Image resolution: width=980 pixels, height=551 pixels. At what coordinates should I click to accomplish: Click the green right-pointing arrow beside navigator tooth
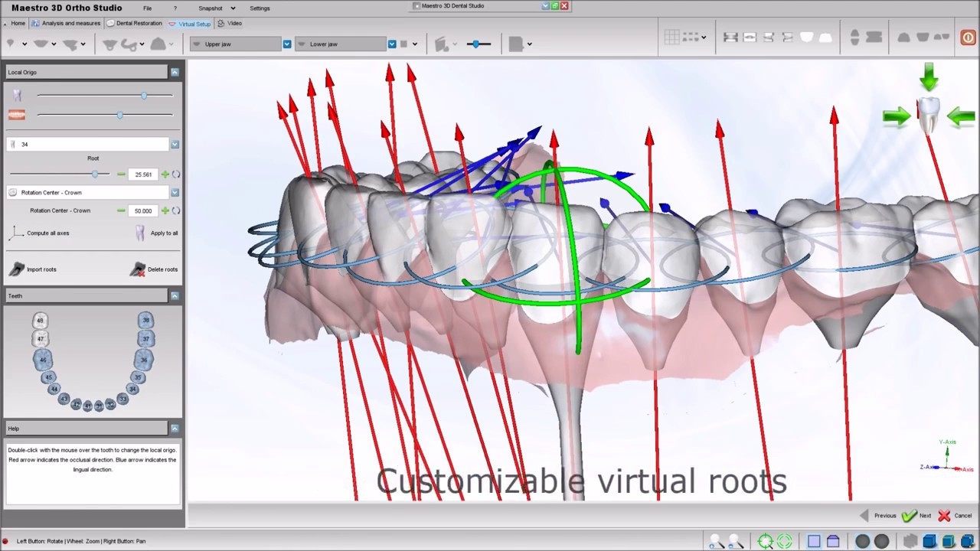(x=897, y=116)
